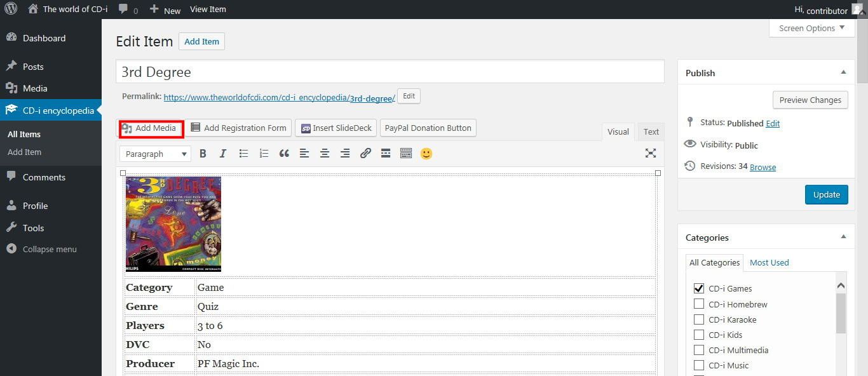Insert or edit link
868x376 pixels.
coord(365,154)
